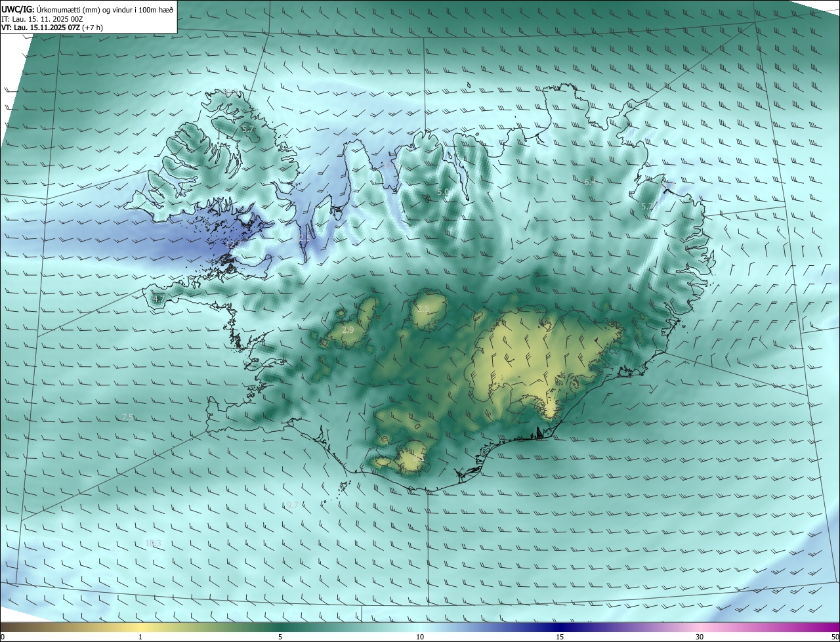Screen dimensions: 840x642
Task: Click the 4.7 value label on the map
Action: pos(158,299)
